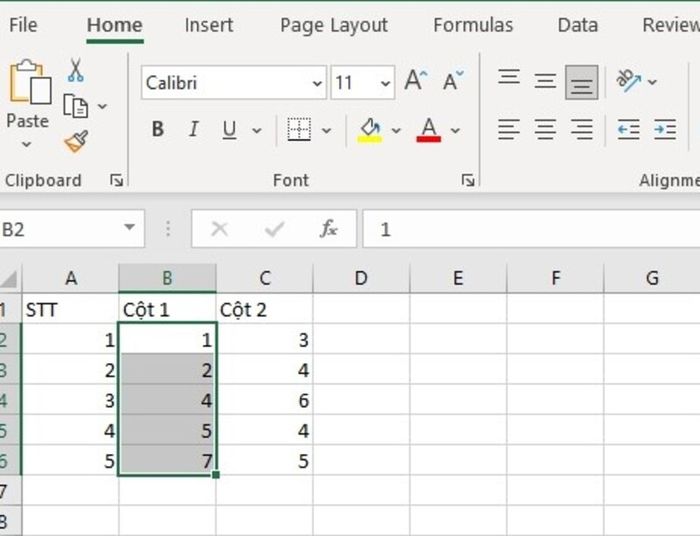Switch to the Page Layout tab

click(x=334, y=26)
